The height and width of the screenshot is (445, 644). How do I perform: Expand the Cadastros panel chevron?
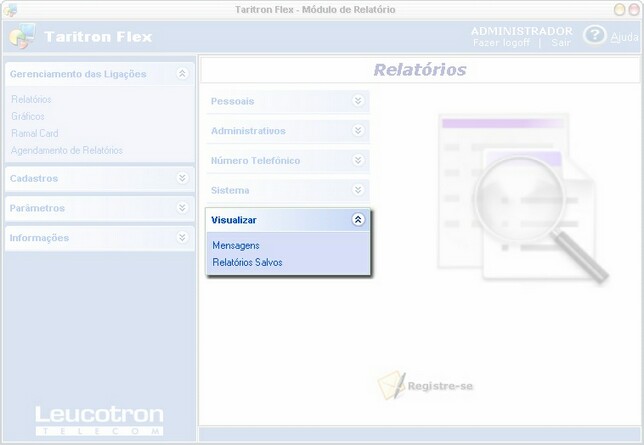click(182, 178)
